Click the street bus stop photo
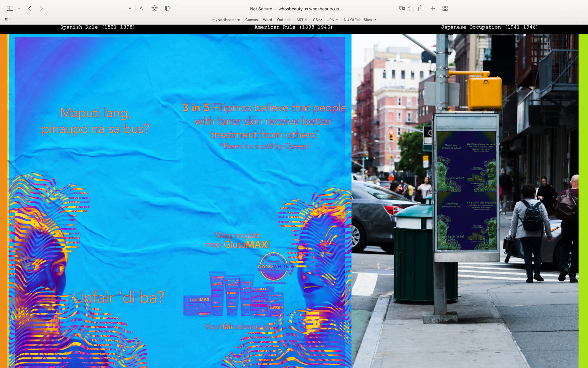Image resolution: width=588 pixels, height=368 pixels. [x=465, y=201]
